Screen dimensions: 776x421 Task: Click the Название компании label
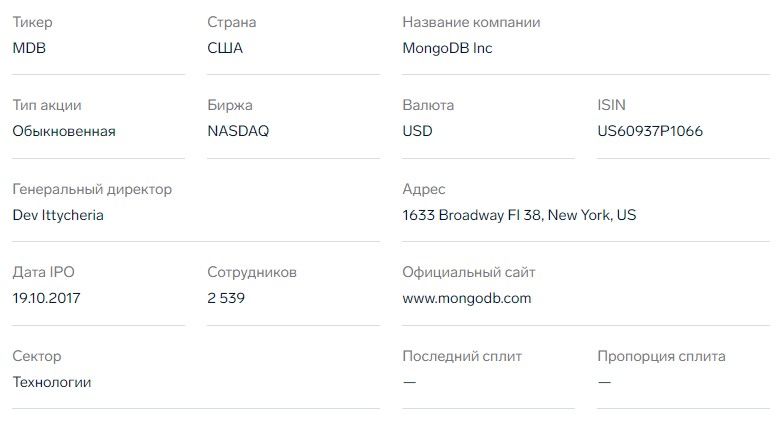[x=470, y=22]
